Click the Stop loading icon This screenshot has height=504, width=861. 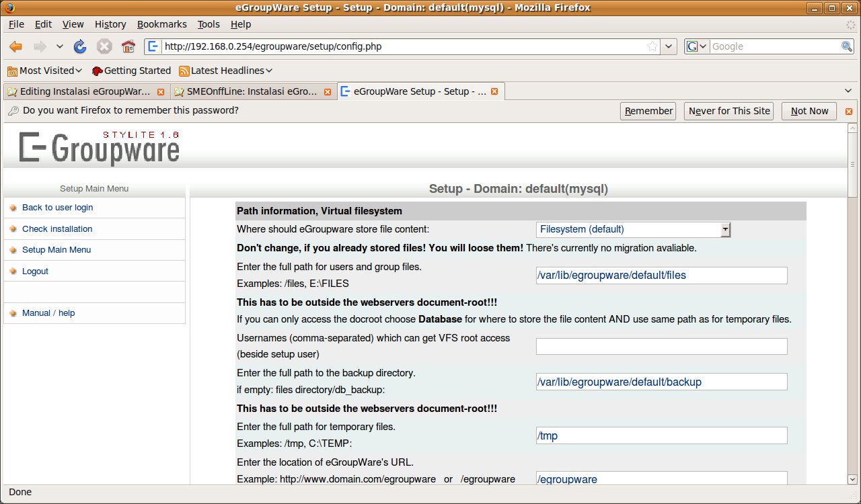(104, 46)
